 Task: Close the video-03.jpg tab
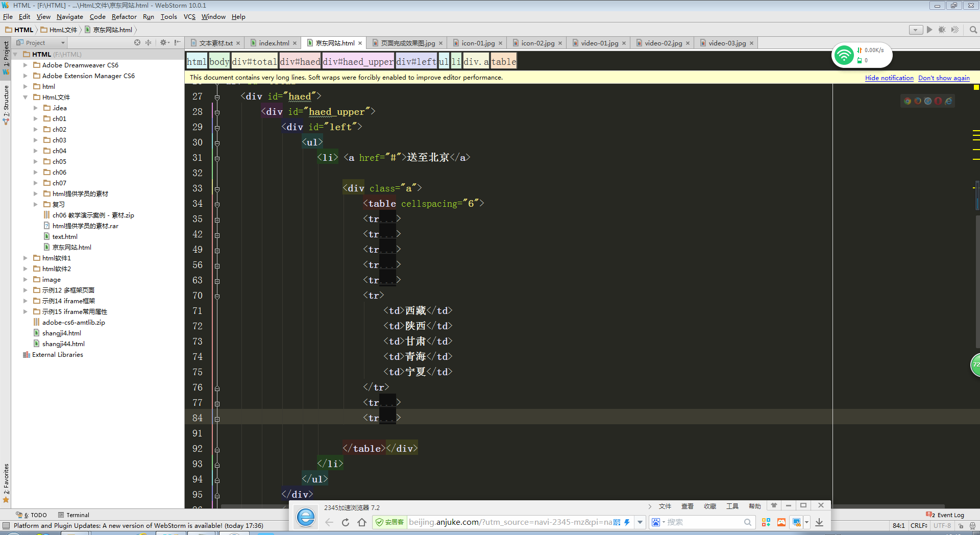coord(751,43)
